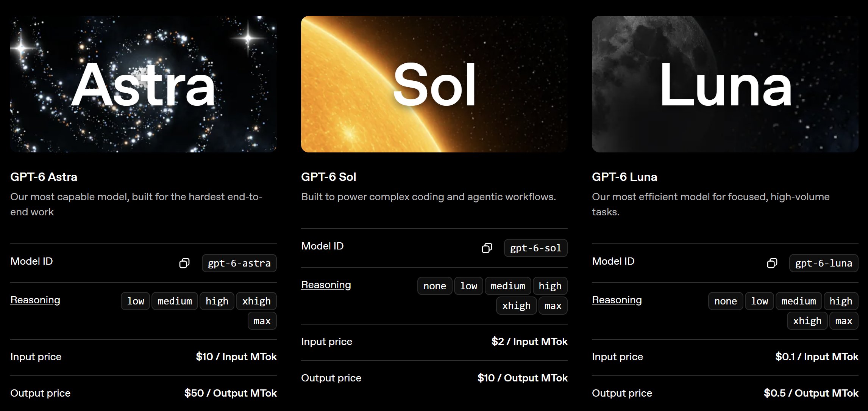Screen dimensions: 868x411
Task: Open the Reasoning link under GPT-6 Sol
Action: [326, 285]
